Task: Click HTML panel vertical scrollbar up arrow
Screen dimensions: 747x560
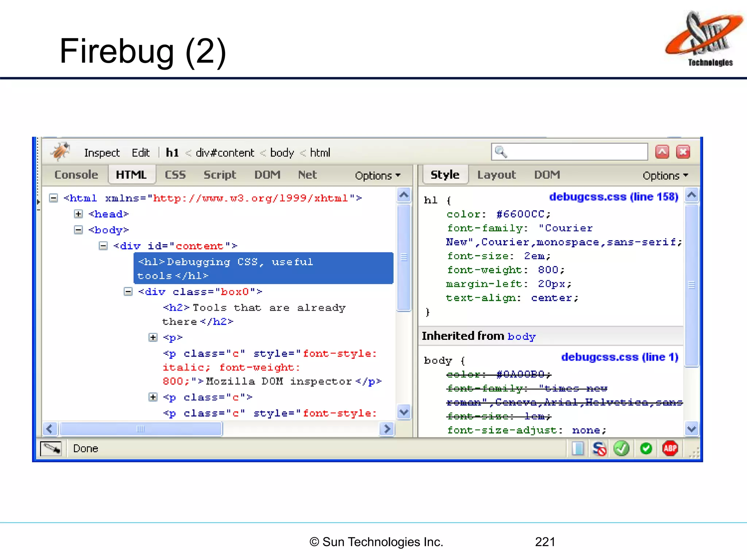Action: (404, 195)
